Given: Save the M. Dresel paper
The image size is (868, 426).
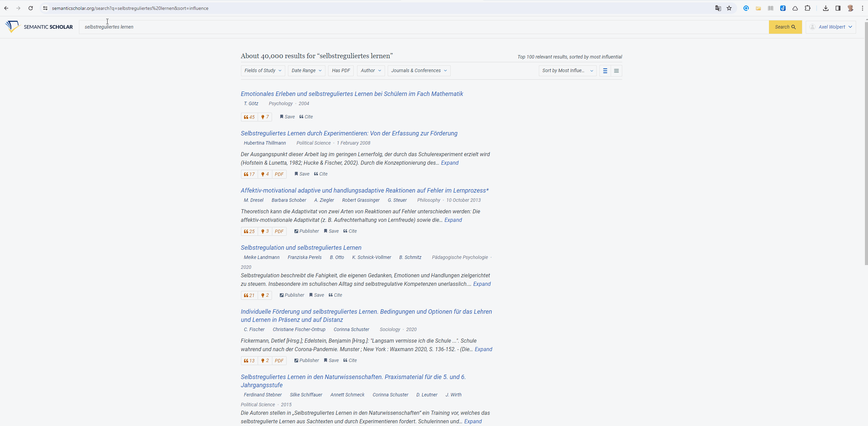Looking at the screenshot, I should pos(331,231).
